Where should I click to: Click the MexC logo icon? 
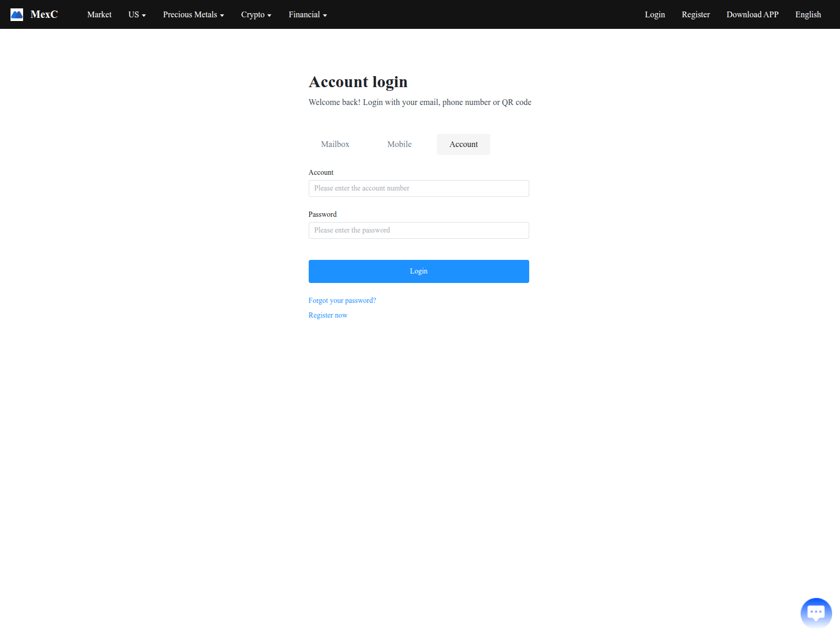pyautogui.click(x=17, y=14)
